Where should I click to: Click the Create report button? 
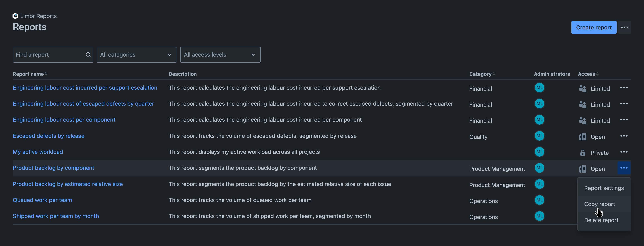pyautogui.click(x=593, y=27)
